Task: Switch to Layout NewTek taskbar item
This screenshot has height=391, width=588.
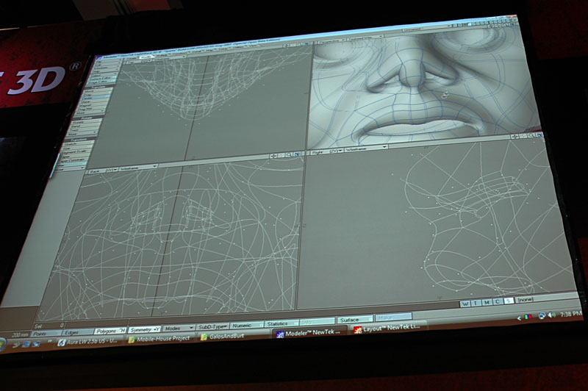Action: [x=390, y=328]
